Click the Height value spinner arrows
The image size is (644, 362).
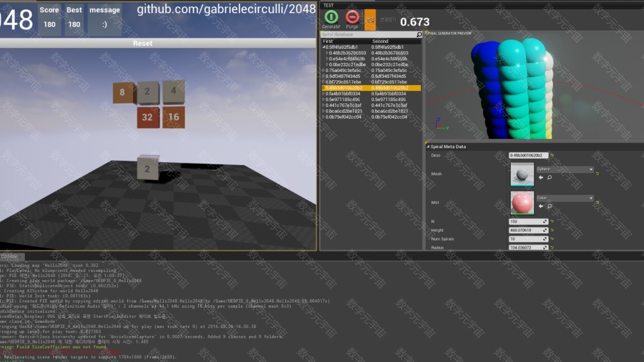(x=545, y=230)
